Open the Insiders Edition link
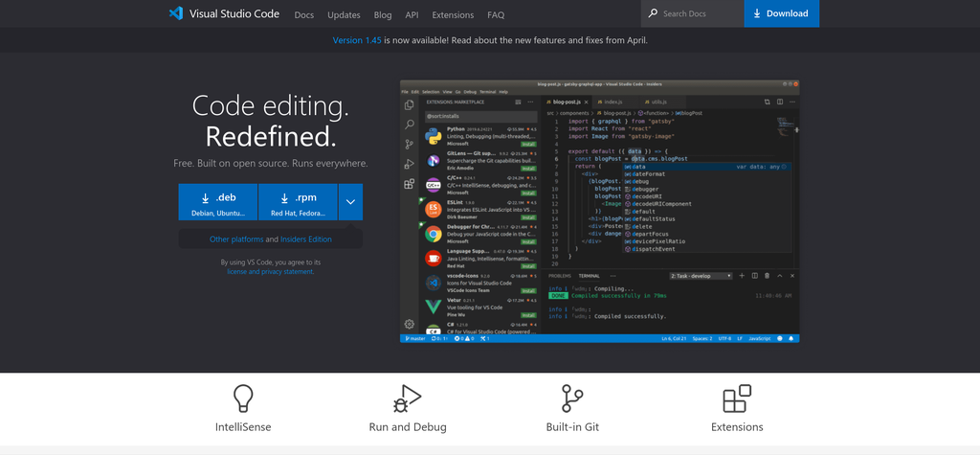The width and height of the screenshot is (980, 455). (305, 239)
